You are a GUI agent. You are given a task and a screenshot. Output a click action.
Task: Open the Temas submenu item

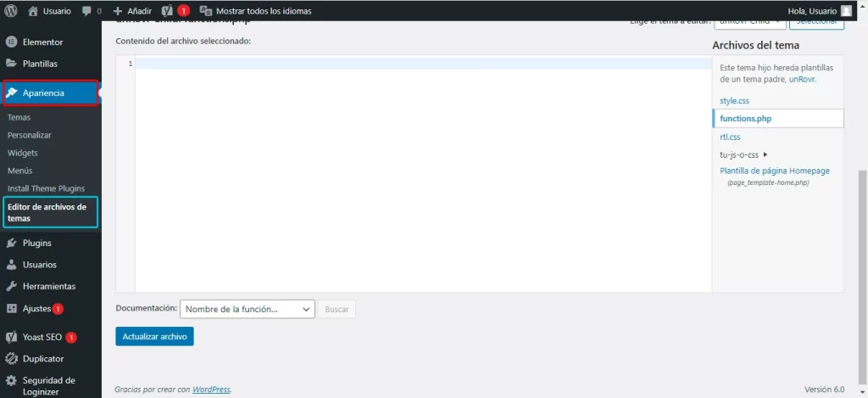[19, 117]
